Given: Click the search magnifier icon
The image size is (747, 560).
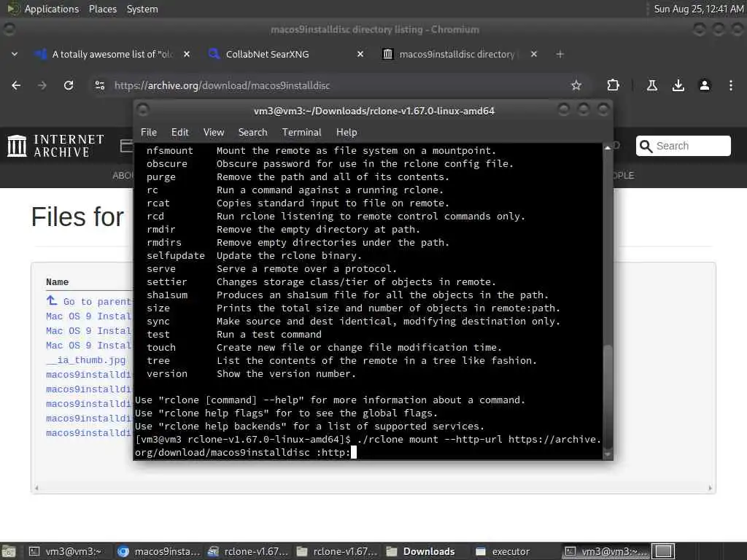Looking at the screenshot, I should (646, 146).
